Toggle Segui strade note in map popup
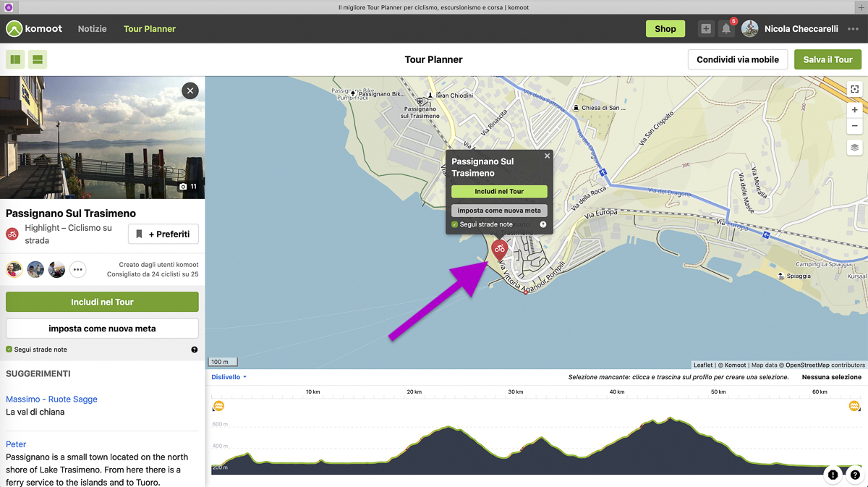Screen dimensions: 868x487 tap(455, 224)
